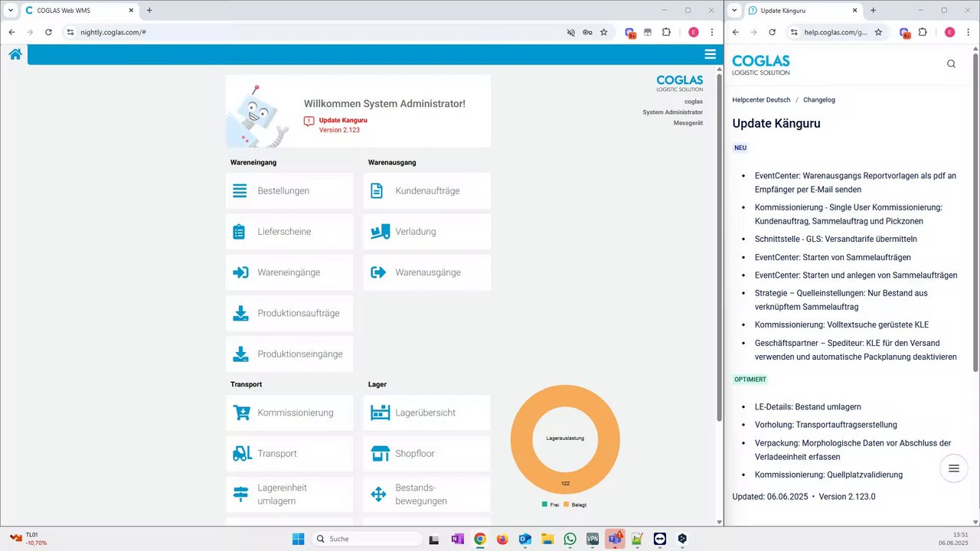Reload the COGLAS Web WMS page
This screenshot has width=980, height=551.
[x=48, y=32]
